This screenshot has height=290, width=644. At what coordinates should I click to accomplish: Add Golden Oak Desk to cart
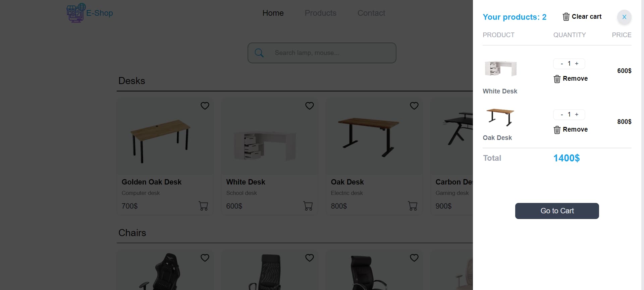click(x=203, y=206)
